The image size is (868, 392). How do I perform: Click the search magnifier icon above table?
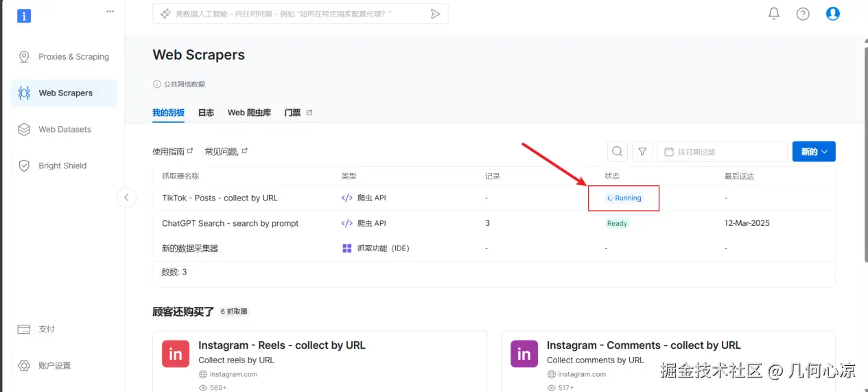point(618,152)
